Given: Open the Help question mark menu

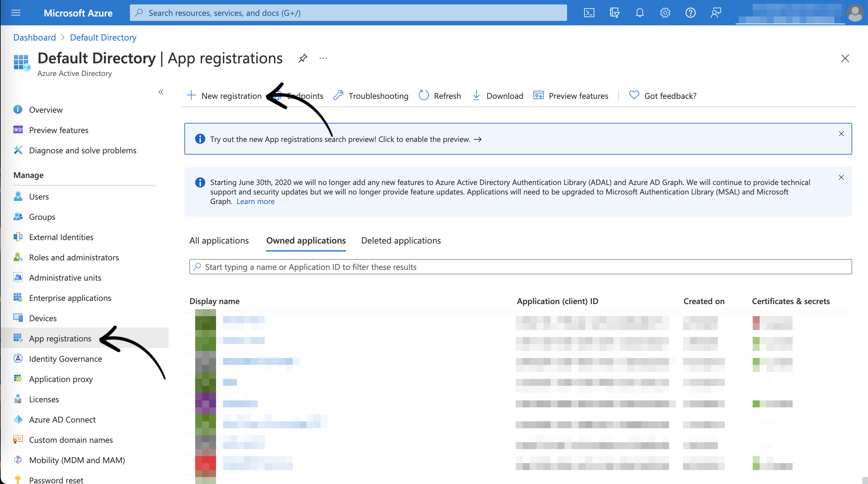Looking at the screenshot, I should 690,13.
